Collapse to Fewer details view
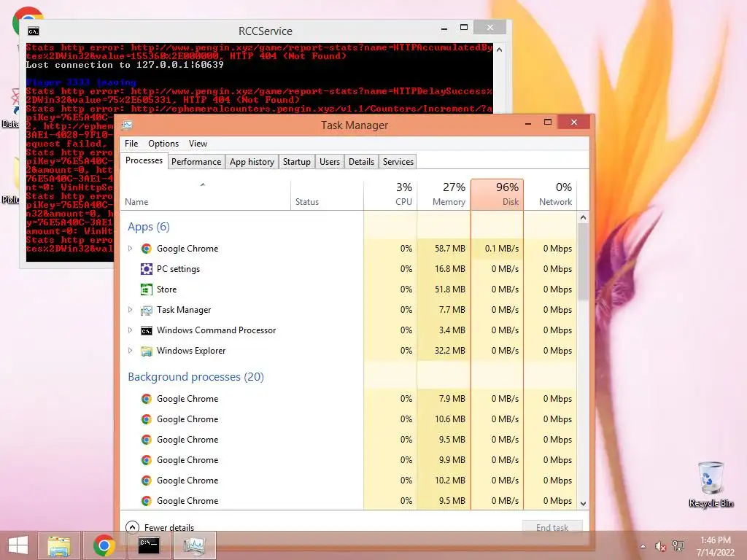The width and height of the screenshot is (747, 560). click(x=160, y=528)
